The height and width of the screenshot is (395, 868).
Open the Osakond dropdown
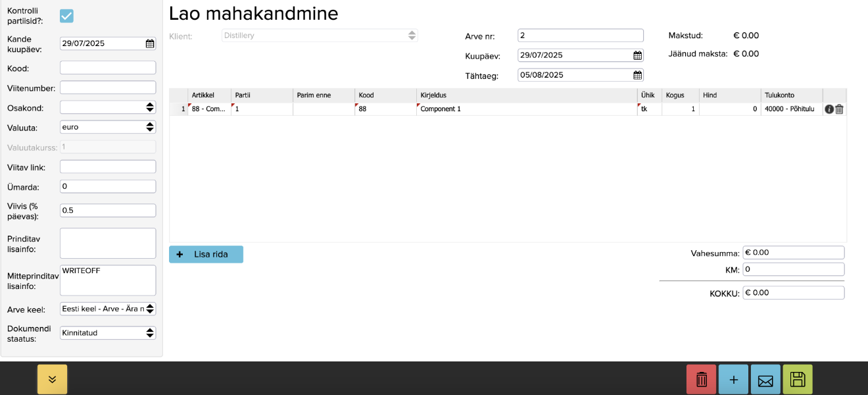tap(108, 107)
